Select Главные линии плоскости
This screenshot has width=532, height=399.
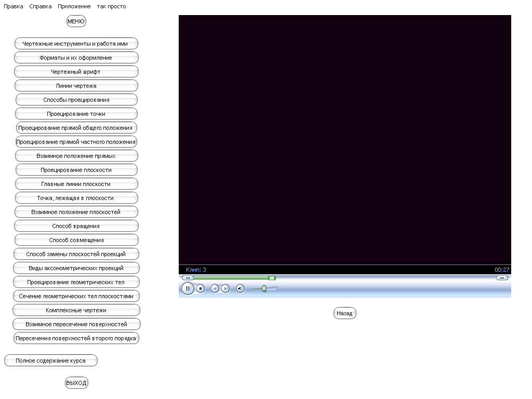(x=76, y=184)
